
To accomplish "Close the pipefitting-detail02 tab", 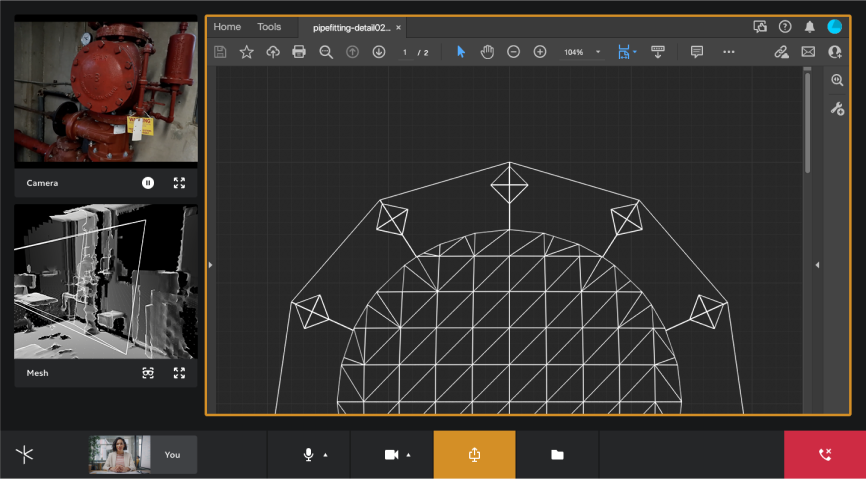I will coord(398,28).
